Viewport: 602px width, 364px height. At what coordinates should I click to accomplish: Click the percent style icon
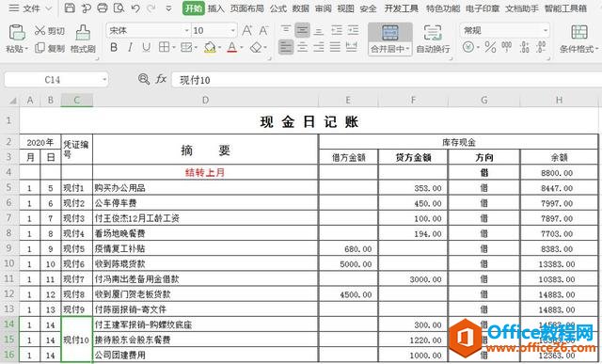pyautogui.click(x=490, y=47)
